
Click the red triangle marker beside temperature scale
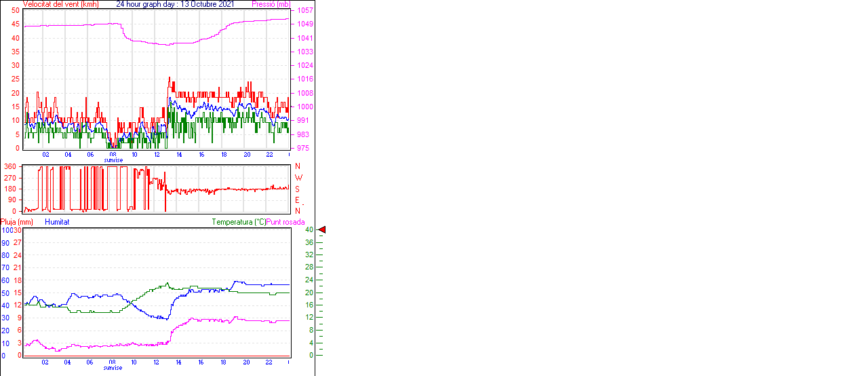coord(322,230)
